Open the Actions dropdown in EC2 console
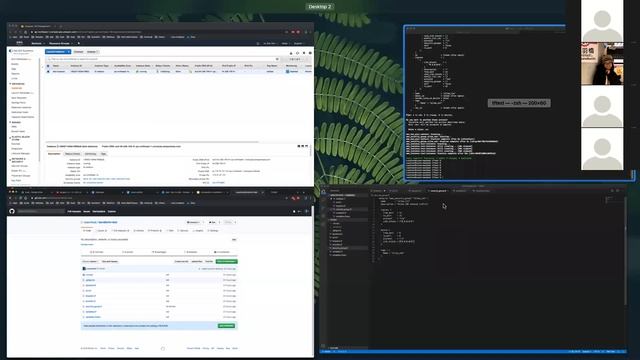The width and height of the screenshot is (640, 360). (93, 52)
